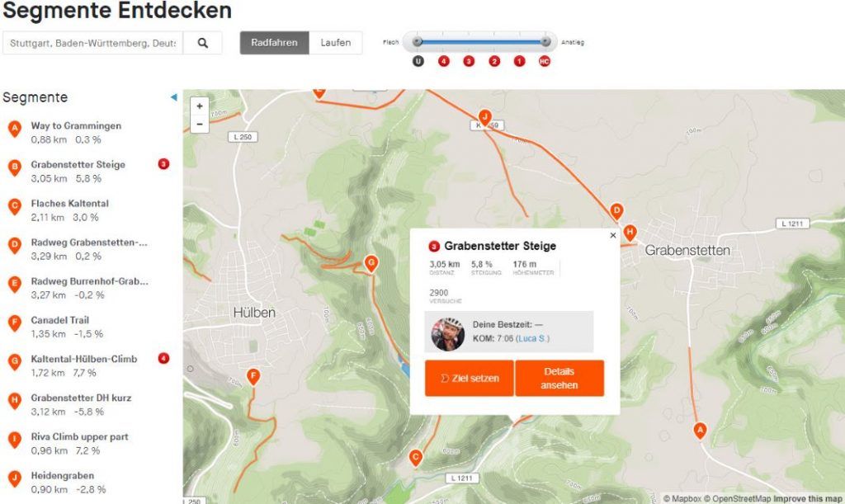
Task: Select map marker C at bottom
Action: click(x=415, y=458)
